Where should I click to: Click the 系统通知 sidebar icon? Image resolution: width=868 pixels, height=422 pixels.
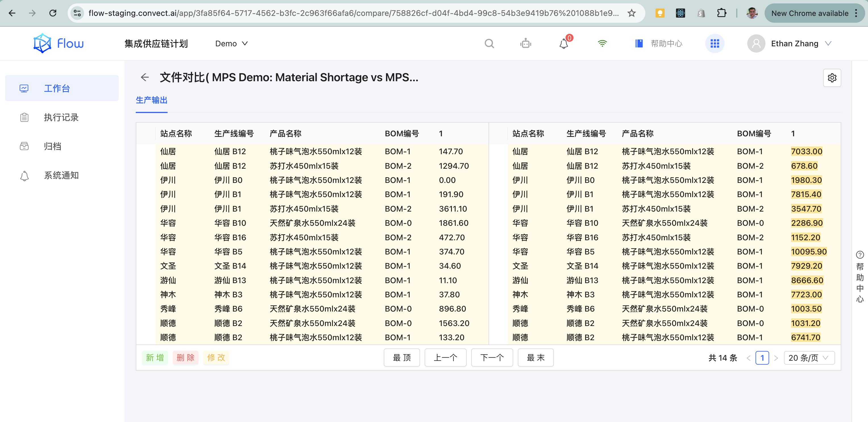click(24, 175)
